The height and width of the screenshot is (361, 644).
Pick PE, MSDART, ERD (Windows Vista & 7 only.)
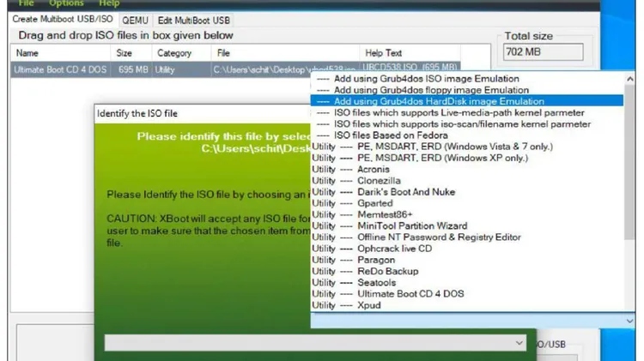point(466,147)
